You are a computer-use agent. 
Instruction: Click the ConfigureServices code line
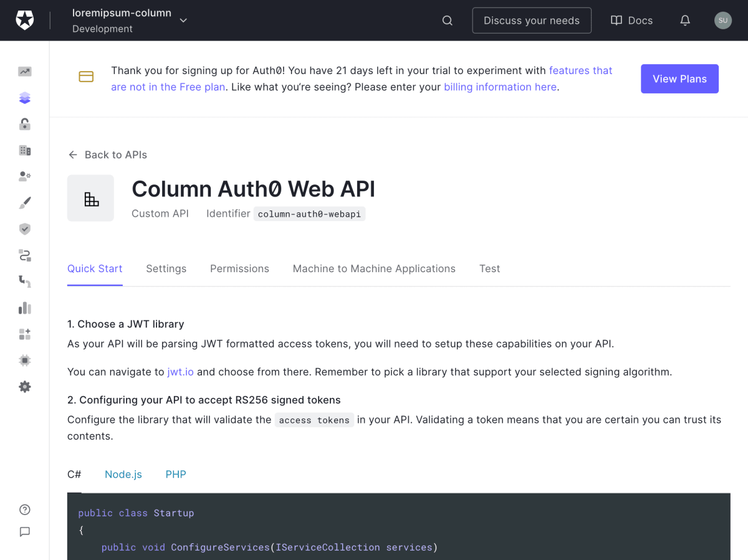pyautogui.click(x=269, y=548)
